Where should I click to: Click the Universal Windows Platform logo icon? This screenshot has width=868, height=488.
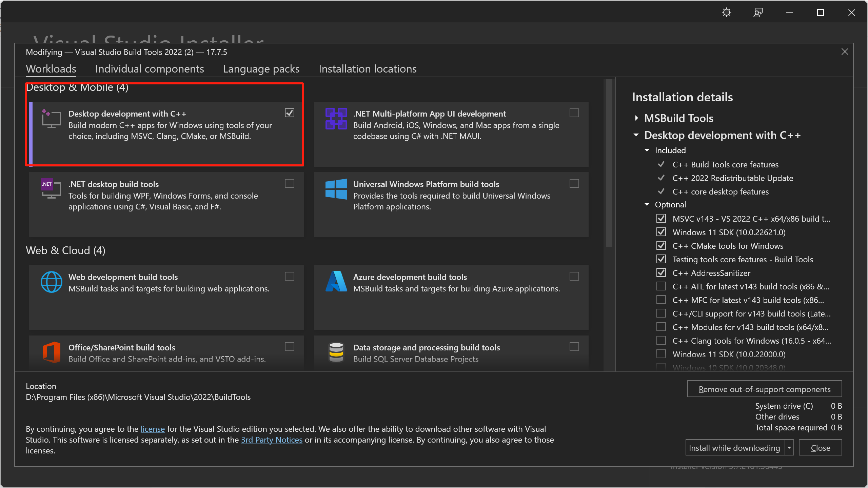pos(336,189)
